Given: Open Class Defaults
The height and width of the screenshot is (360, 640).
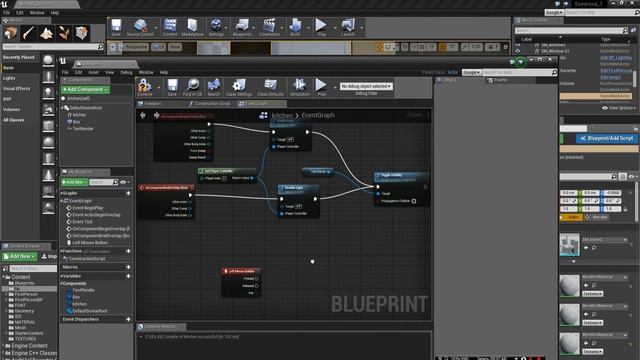Looking at the screenshot, I should click(x=270, y=87).
